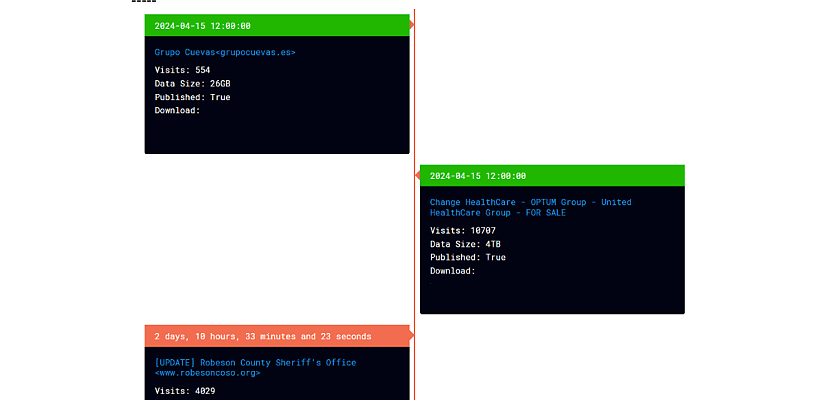
Task: Click the timeline marker beside the Robeson County countdown
Action: point(412,336)
